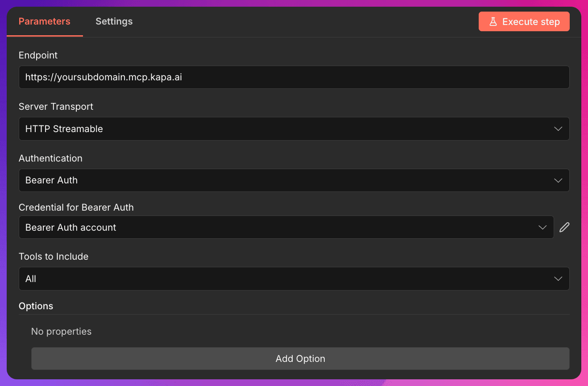Image resolution: width=588 pixels, height=386 pixels.
Task: Select the Parameters tab
Action: [44, 21]
